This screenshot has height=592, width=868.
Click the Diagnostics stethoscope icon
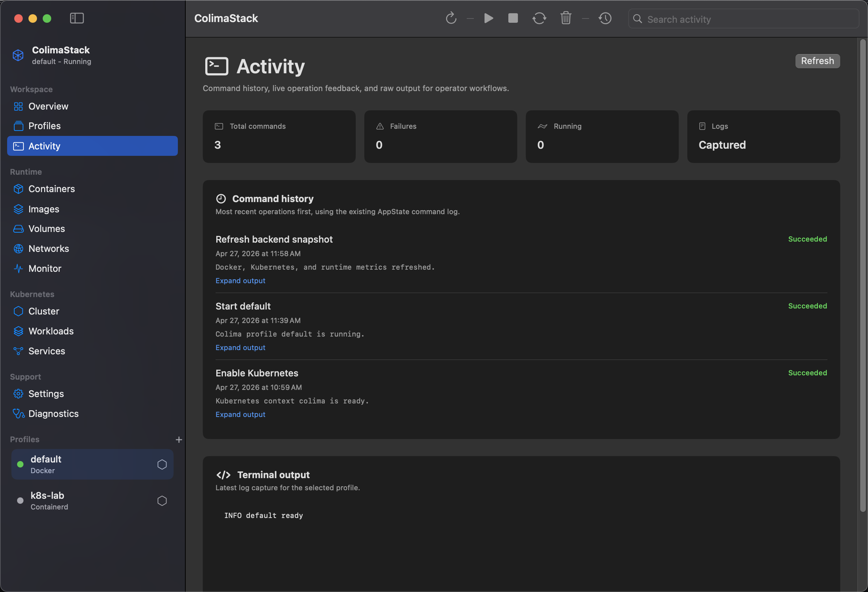(18, 414)
